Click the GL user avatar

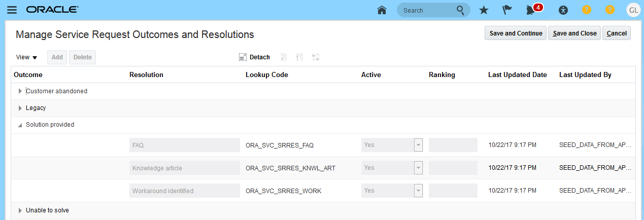tap(633, 10)
